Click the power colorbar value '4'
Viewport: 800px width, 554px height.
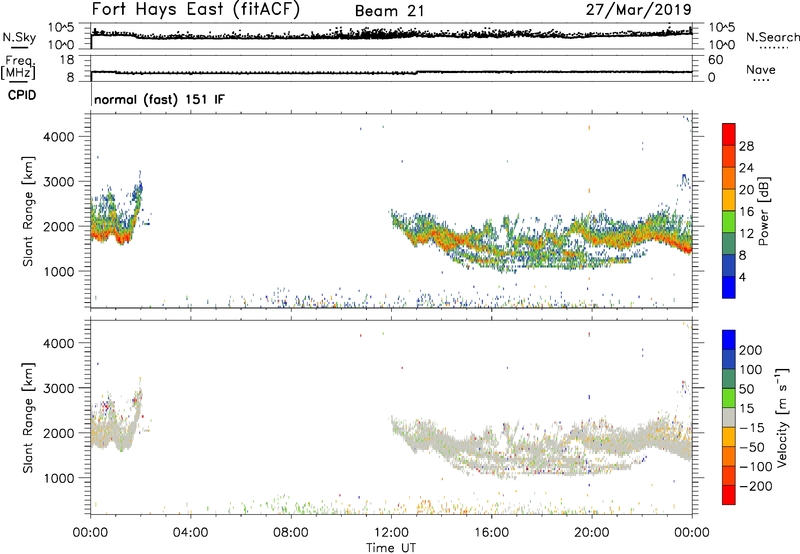click(x=742, y=277)
